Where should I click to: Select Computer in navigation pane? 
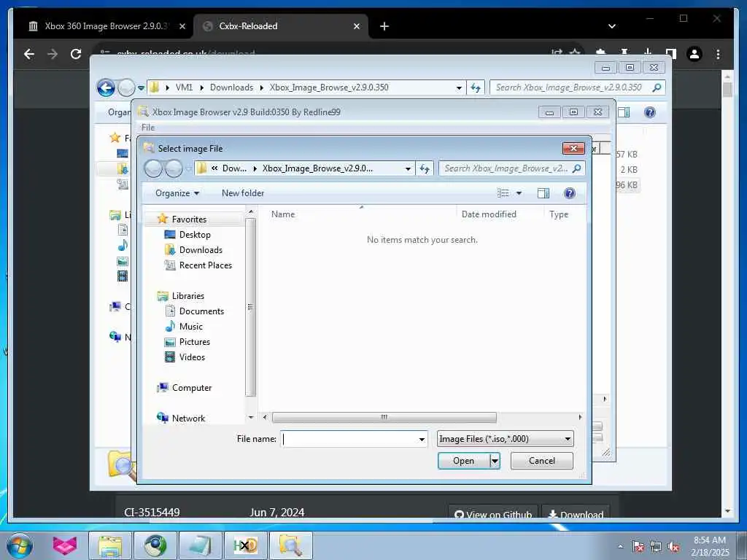click(x=192, y=388)
